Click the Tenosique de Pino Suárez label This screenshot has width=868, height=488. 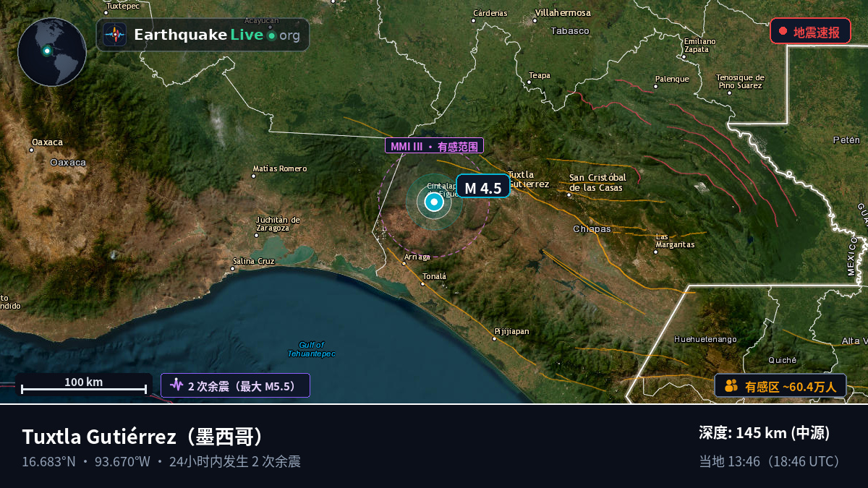(740, 81)
